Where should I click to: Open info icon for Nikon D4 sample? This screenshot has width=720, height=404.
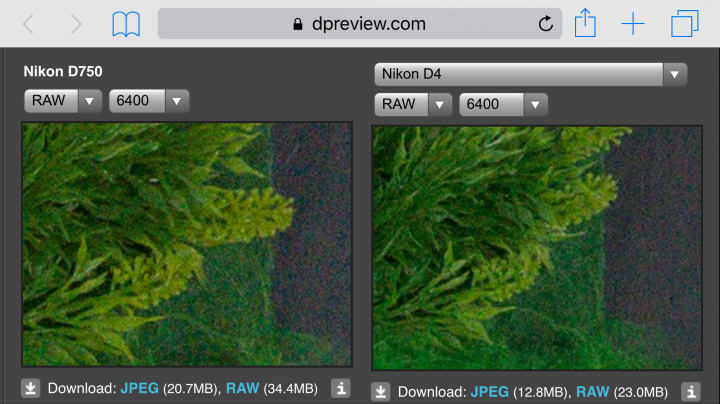[691, 392]
